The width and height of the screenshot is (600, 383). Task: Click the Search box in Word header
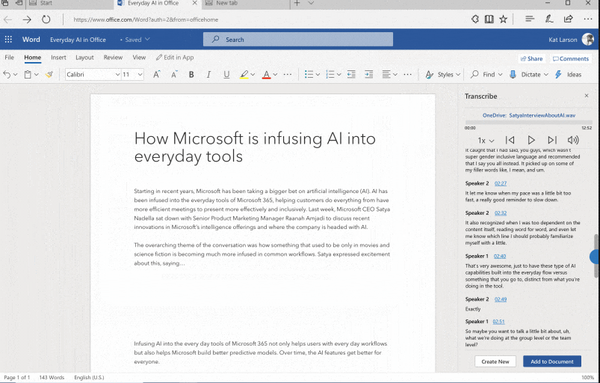tap(298, 39)
